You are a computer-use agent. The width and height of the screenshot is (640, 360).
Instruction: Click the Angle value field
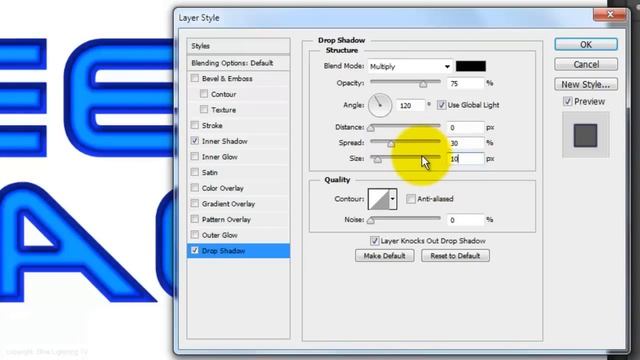pos(411,105)
